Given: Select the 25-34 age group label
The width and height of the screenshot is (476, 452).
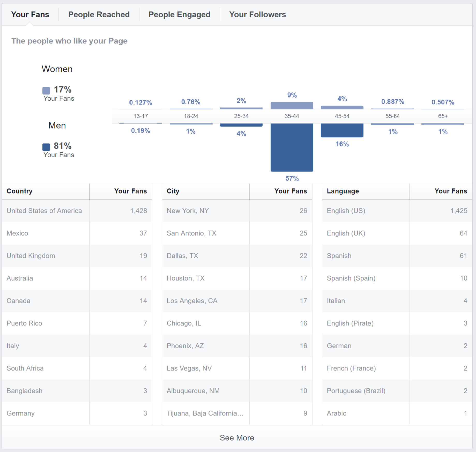Looking at the screenshot, I should click(x=241, y=116).
